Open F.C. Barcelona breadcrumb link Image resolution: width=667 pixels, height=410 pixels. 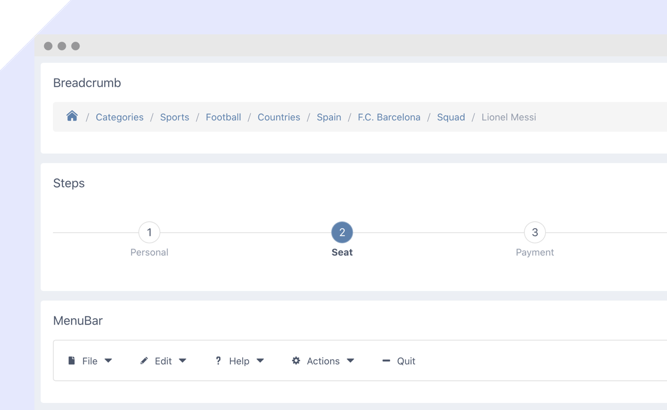(389, 117)
